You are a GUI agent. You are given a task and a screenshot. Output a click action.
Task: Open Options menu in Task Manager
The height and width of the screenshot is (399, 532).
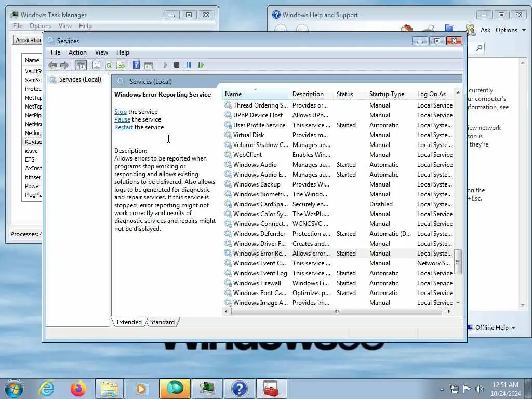point(41,26)
